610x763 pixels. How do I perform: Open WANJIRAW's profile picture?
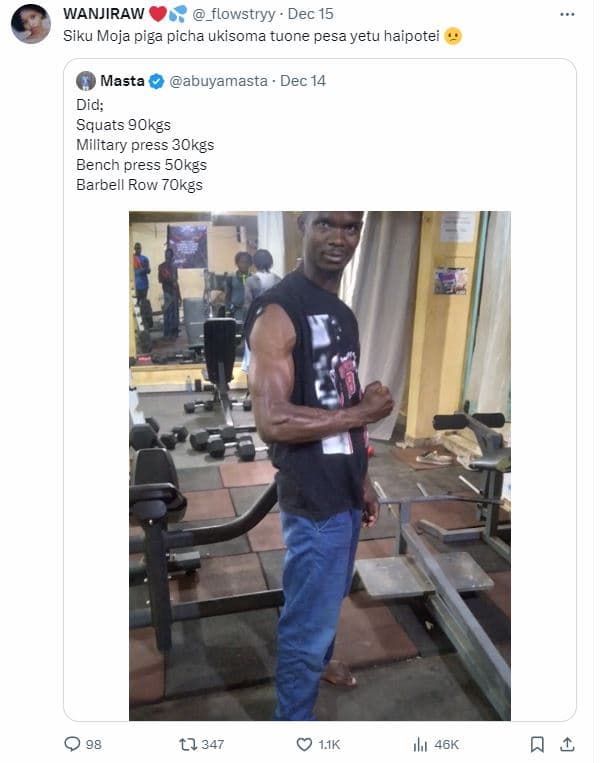pyautogui.click(x=31, y=24)
